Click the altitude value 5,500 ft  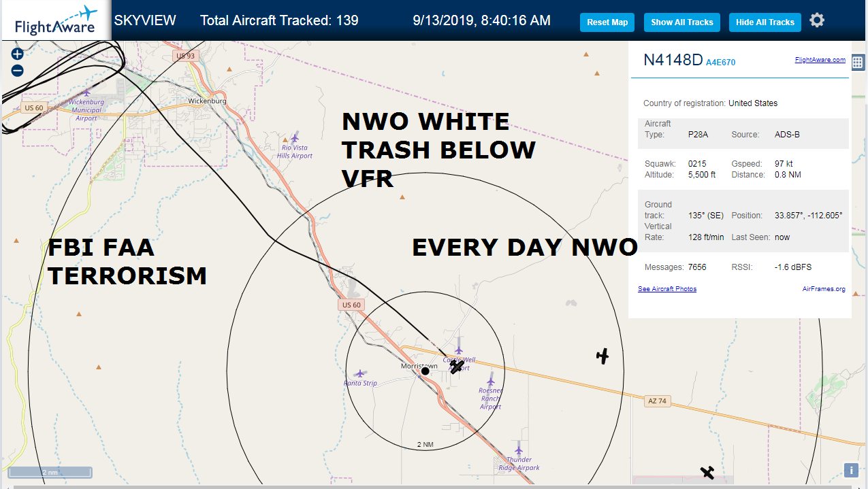coord(701,175)
